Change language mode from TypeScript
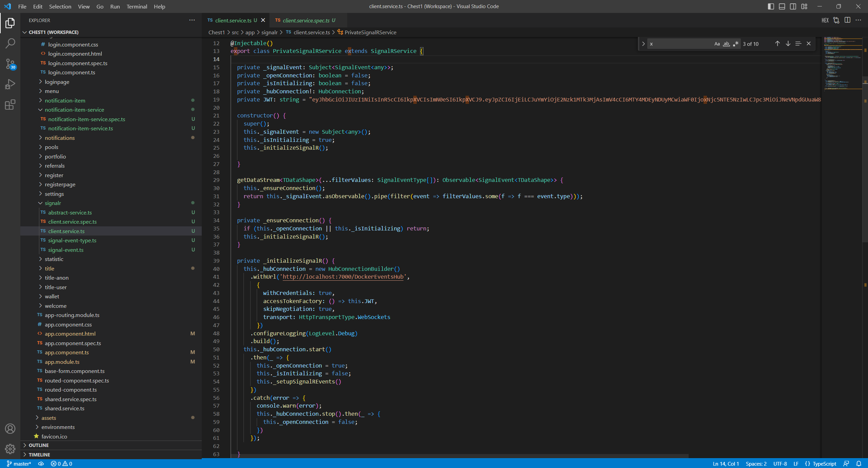The image size is (868, 468). [x=824, y=464]
